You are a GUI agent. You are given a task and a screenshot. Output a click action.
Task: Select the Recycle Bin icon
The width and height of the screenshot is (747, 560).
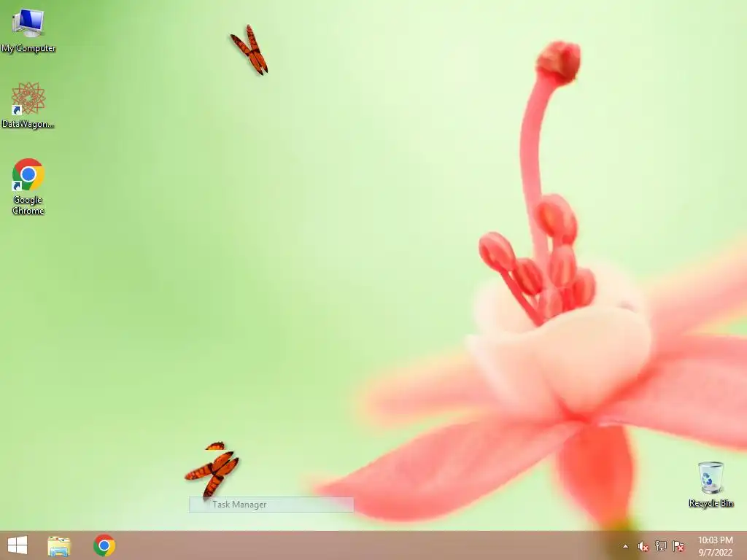coord(711,484)
